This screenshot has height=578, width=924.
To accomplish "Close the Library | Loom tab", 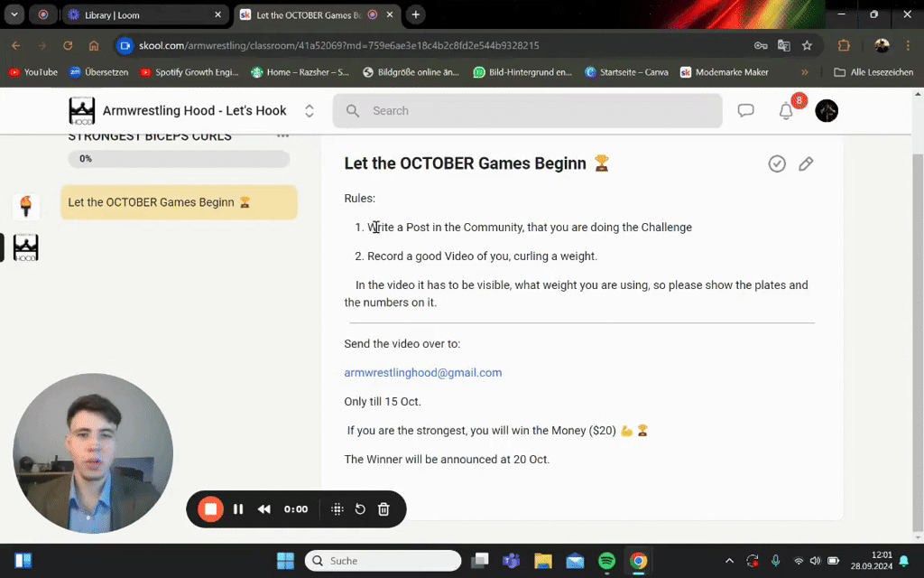I will (x=218, y=14).
